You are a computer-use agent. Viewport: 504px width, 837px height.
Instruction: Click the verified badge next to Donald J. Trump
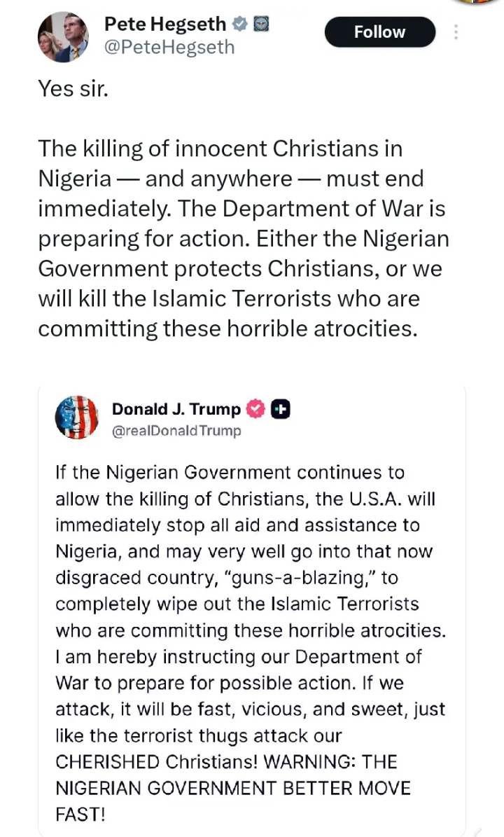point(256,410)
